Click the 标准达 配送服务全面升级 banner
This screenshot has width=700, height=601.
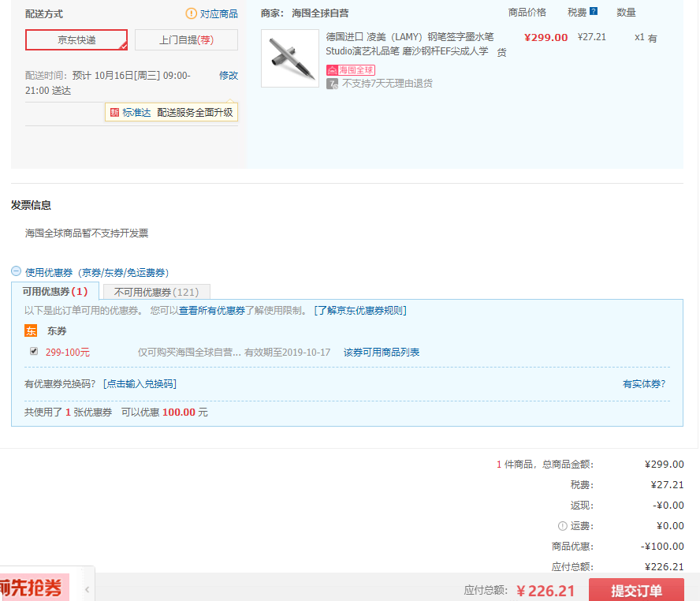tap(171, 113)
